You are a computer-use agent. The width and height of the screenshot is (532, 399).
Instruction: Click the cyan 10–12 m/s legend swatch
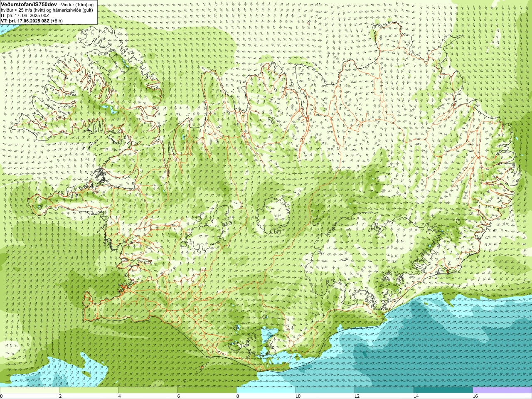(325, 390)
